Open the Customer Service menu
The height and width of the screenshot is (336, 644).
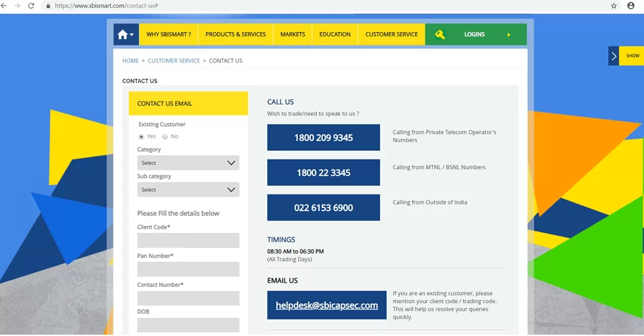pyautogui.click(x=392, y=34)
